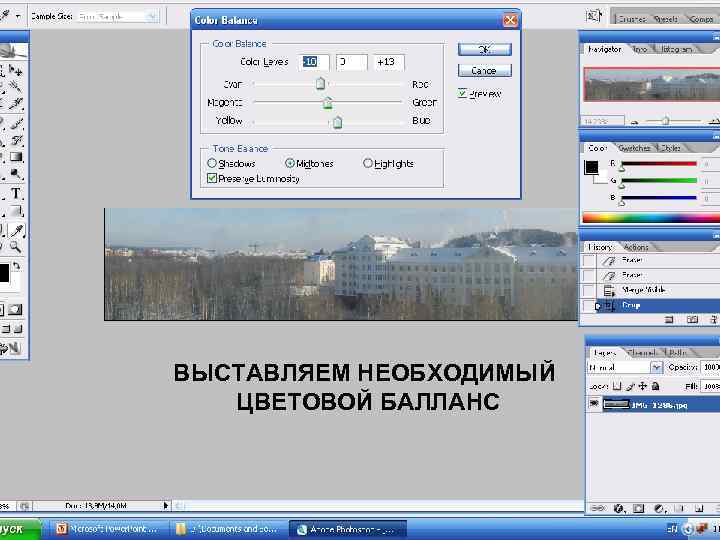This screenshot has width=720, height=540.
Task: Select the Move tool in toolbox
Action: [x=16, y=70]
